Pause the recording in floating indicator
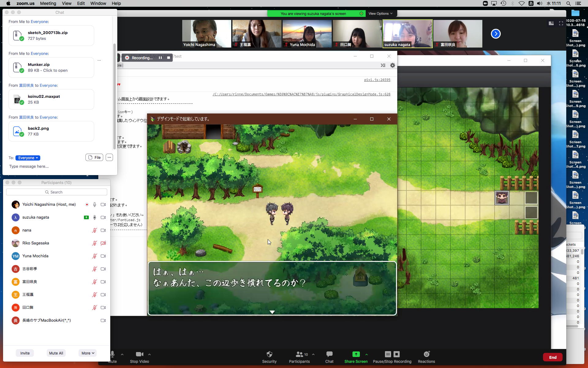The image size is (588, 368). (x=160, y=58)
